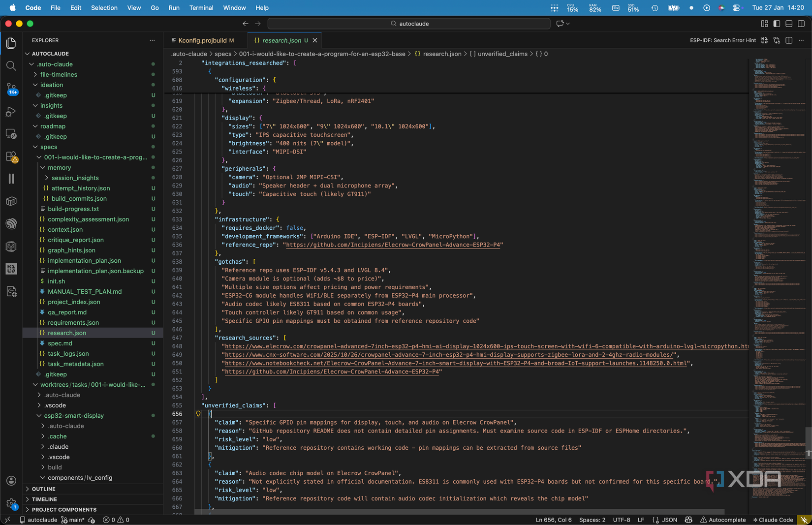This screenshot has width=812, height=525.
Task: Open the Accounts icon in activity bar
Action: [11, 481]
